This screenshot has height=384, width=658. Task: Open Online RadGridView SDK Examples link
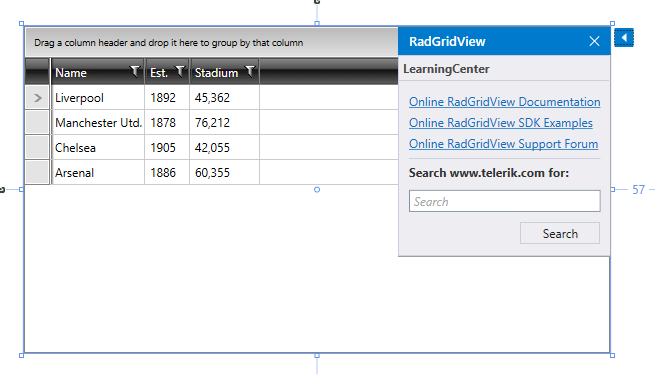[x=501, y=123]
